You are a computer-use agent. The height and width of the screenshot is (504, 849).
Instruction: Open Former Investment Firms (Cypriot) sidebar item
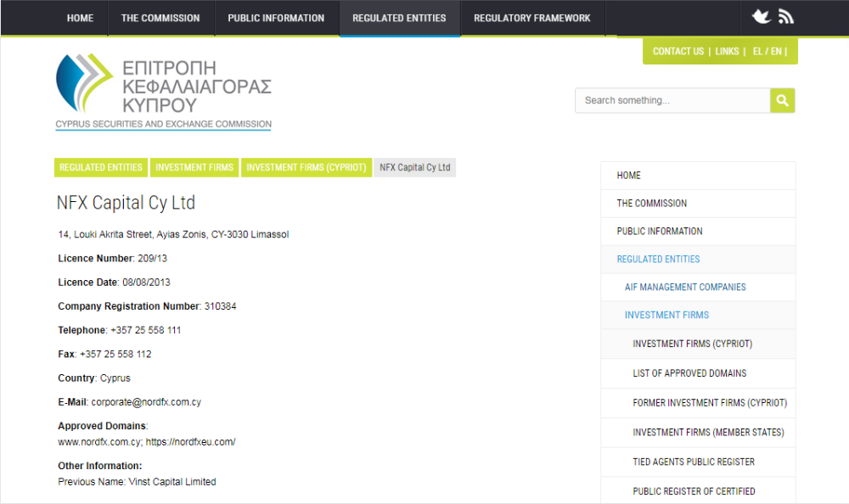point(709,403)
